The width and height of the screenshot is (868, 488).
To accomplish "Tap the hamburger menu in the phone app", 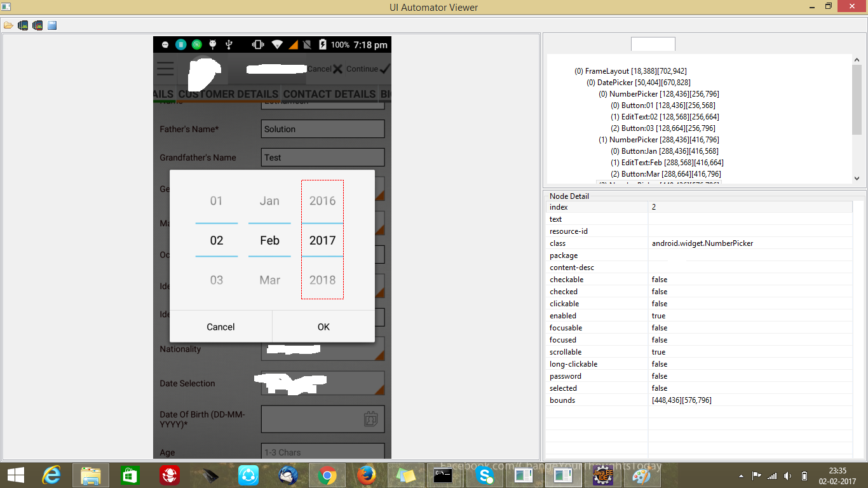I will tap(165, 69).
